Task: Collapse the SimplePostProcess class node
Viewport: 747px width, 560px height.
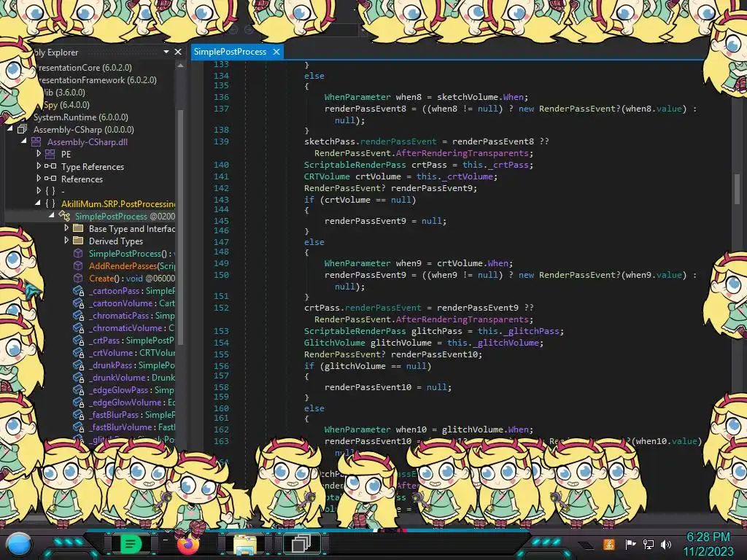Action: tap(52, 215)
